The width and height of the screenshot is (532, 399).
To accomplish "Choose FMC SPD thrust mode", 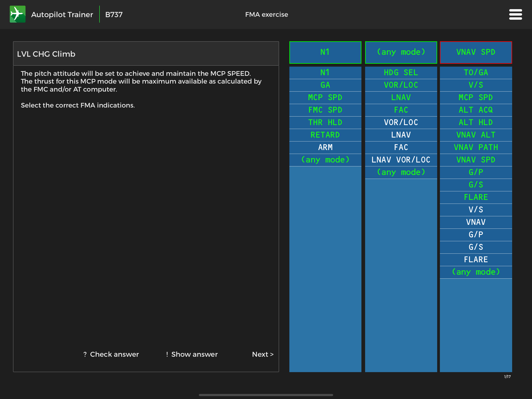I will (325, 110).
